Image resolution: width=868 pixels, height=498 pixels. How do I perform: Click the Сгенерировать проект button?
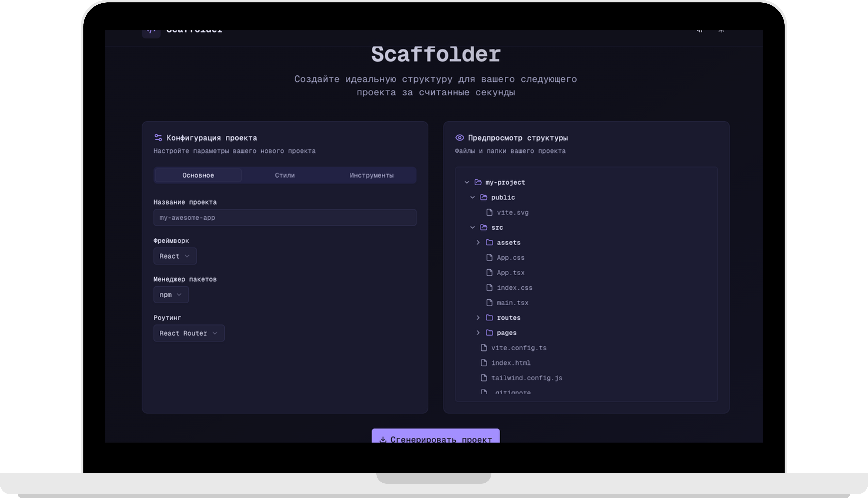tap(436, 435)
